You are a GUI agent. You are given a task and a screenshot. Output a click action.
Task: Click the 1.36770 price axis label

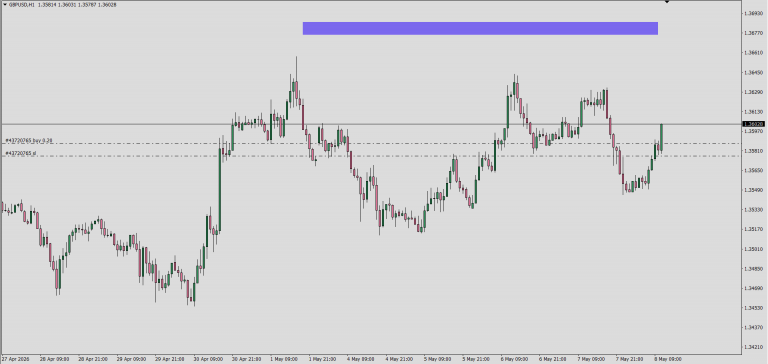coord(753,33)
